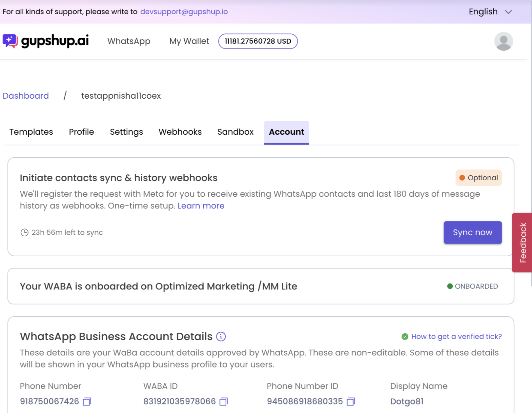
Task: Open the My Wallet menu item
Action: click(189, 41)
